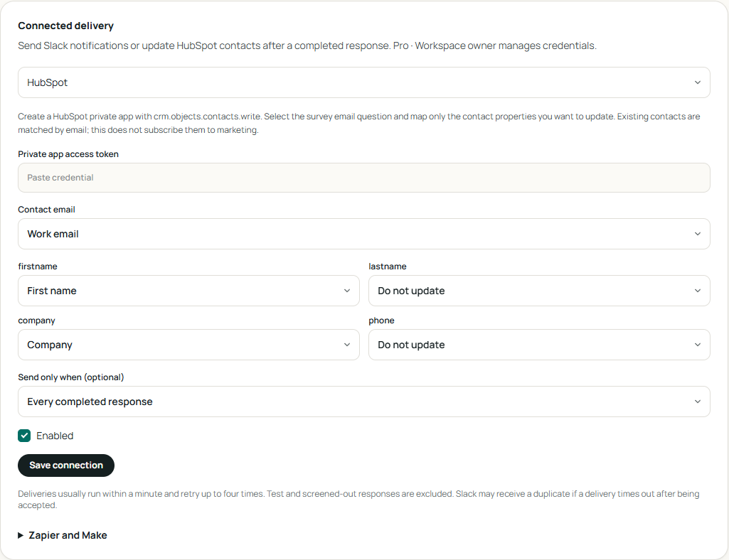Click the Enabled label text

[55, 436]
